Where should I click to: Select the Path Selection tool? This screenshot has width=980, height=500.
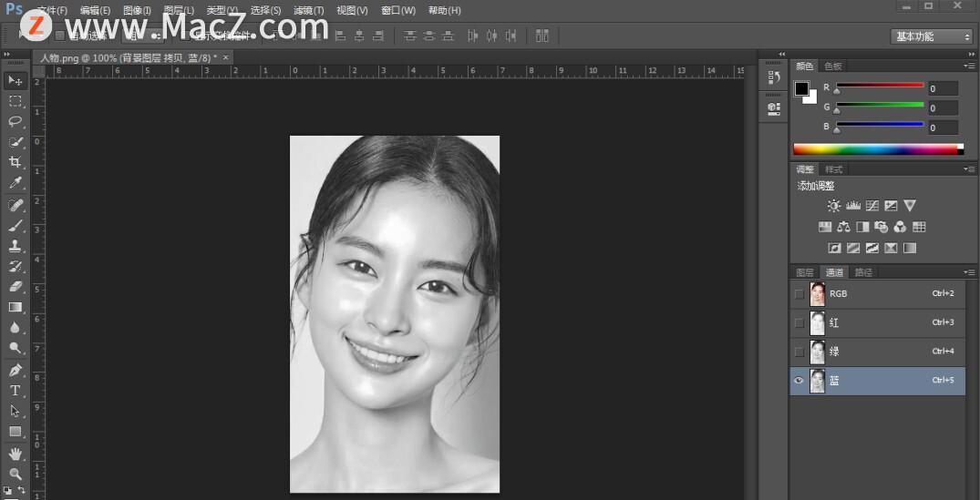pyautogui.click(x=15, y=412)
